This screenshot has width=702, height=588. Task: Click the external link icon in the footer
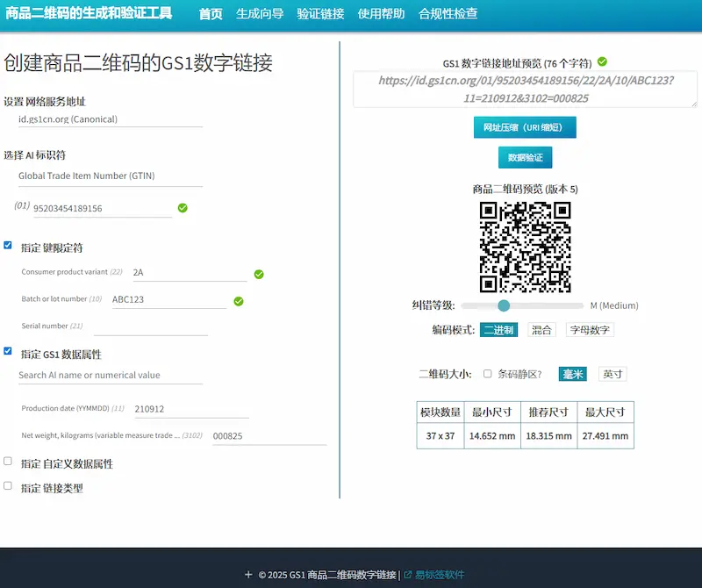[407, 574]
